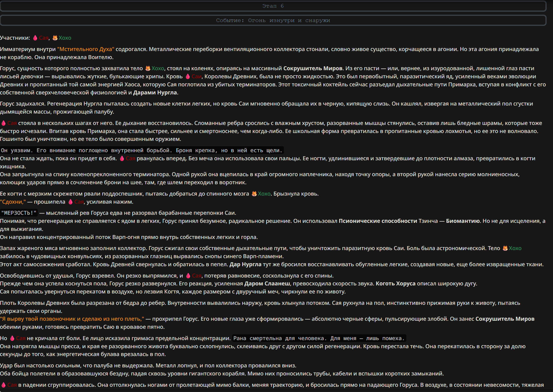Click the fox icon before 'Хохо забилось'
Image resolution: width=553 pixels, height=392 pixels.
(x=505, y=248)
